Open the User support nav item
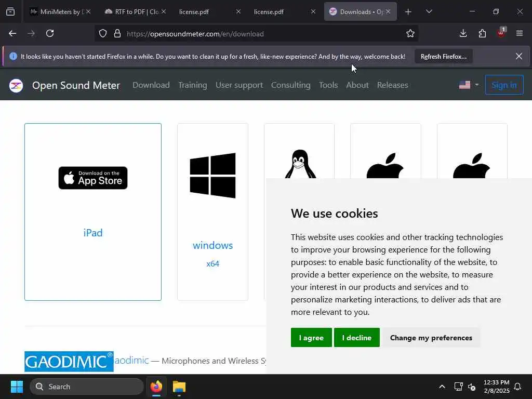532x399 pixels. pos(239,85)
